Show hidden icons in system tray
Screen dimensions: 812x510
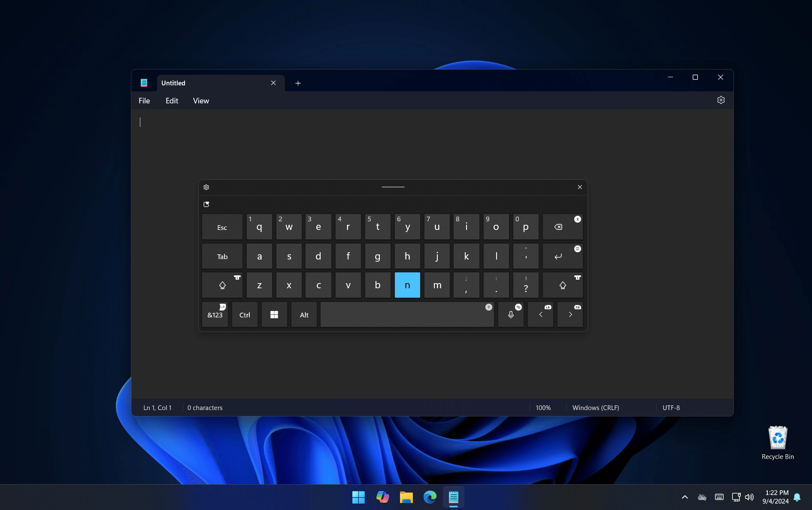[x=685, y=497]
